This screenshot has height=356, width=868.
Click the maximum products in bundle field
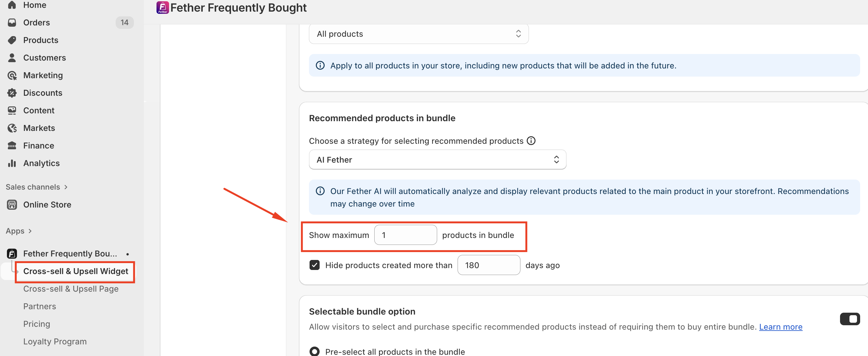(405, 235)
